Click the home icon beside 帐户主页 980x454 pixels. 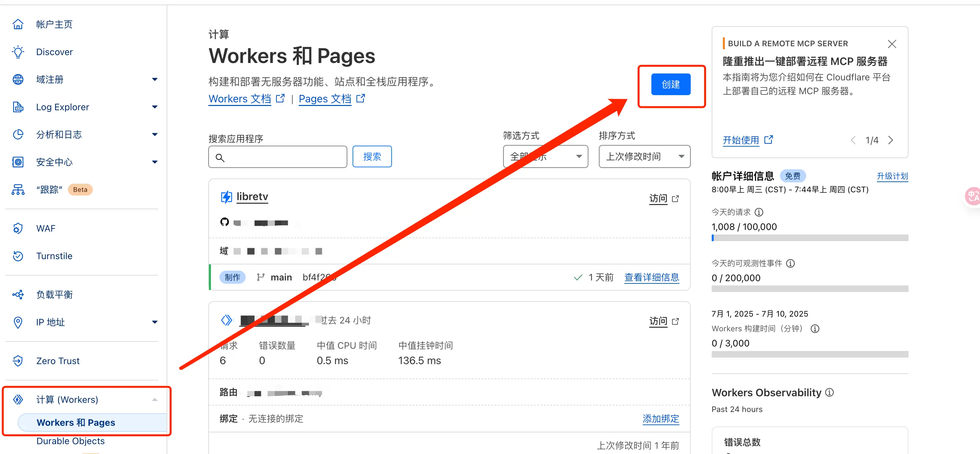(18, 24)
